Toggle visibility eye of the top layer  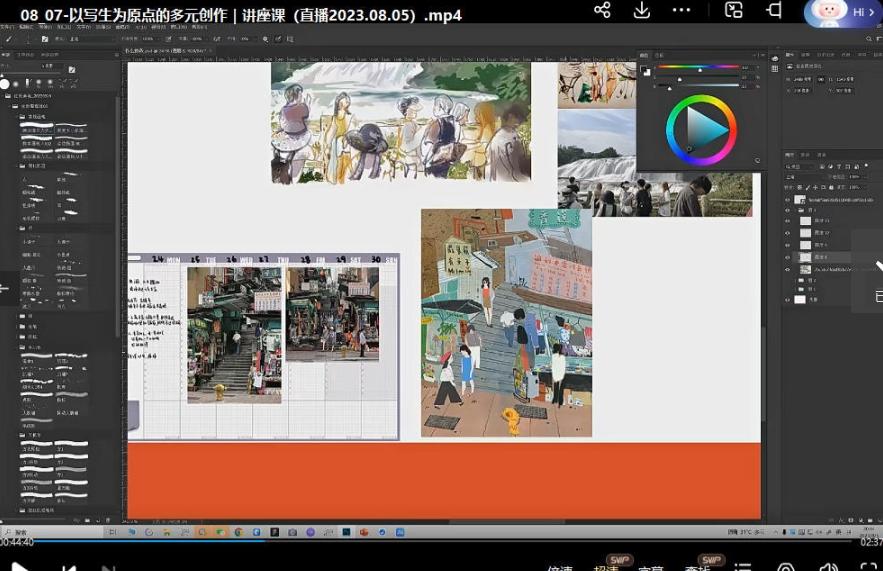(787, 199)
